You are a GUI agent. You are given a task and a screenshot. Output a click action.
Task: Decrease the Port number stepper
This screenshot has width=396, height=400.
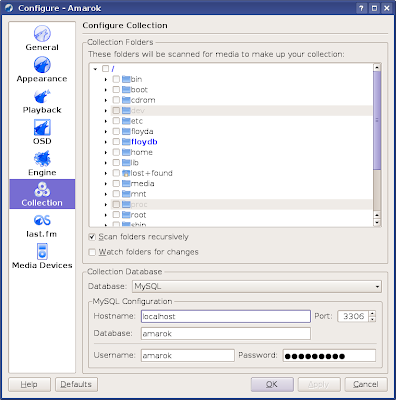372,319
